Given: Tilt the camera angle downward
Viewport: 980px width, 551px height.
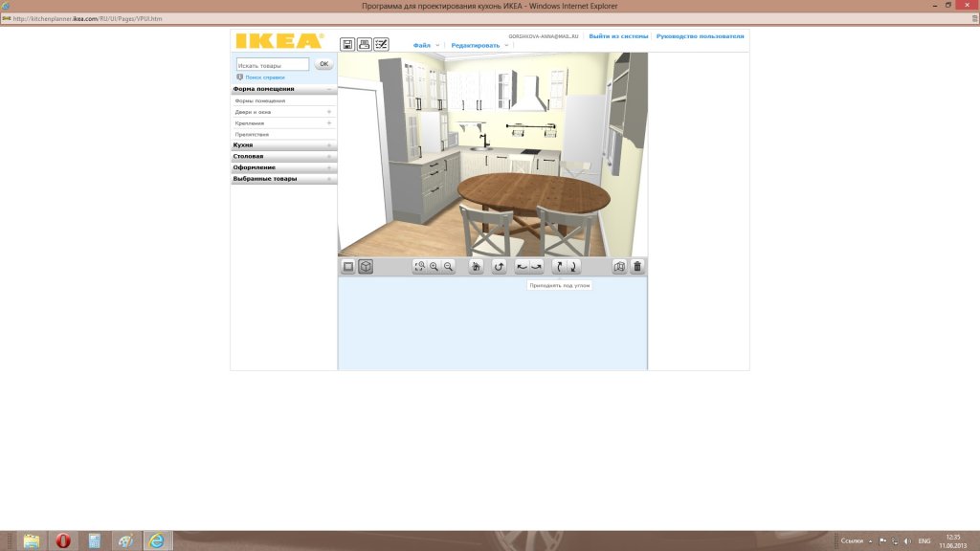Looking at the screenshot, I should (x=573, y=267).
